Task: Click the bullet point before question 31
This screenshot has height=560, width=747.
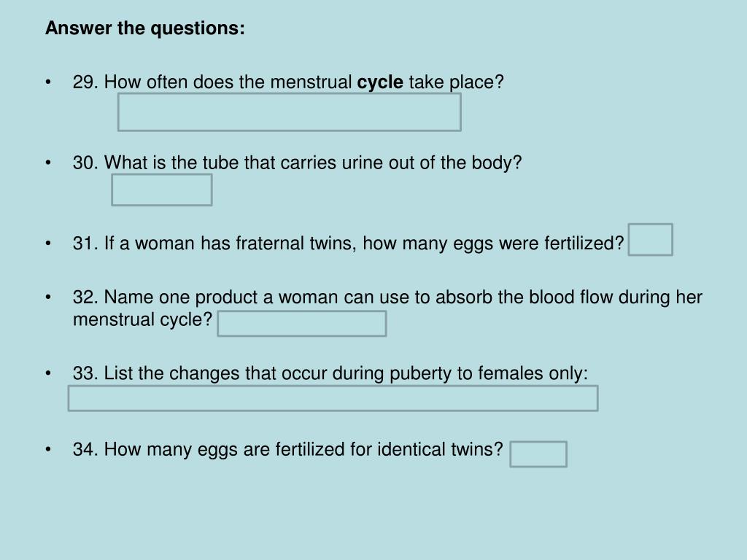Action: (48, 243)
